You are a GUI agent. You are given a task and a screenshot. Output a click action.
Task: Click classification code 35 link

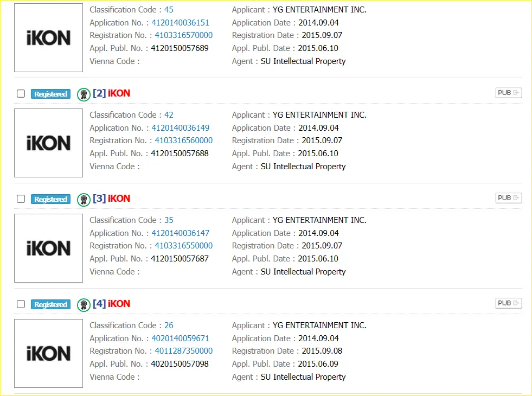(169, 220)
